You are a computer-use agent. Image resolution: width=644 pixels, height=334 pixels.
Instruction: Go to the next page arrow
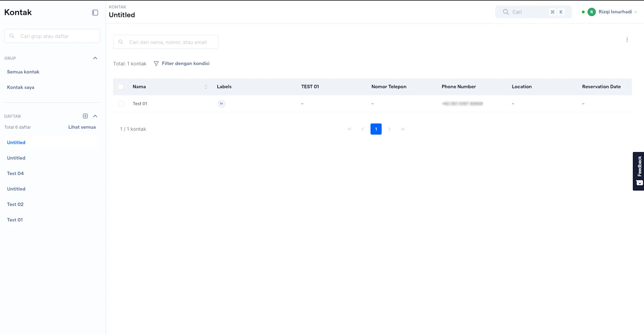[x=389, y=129]
